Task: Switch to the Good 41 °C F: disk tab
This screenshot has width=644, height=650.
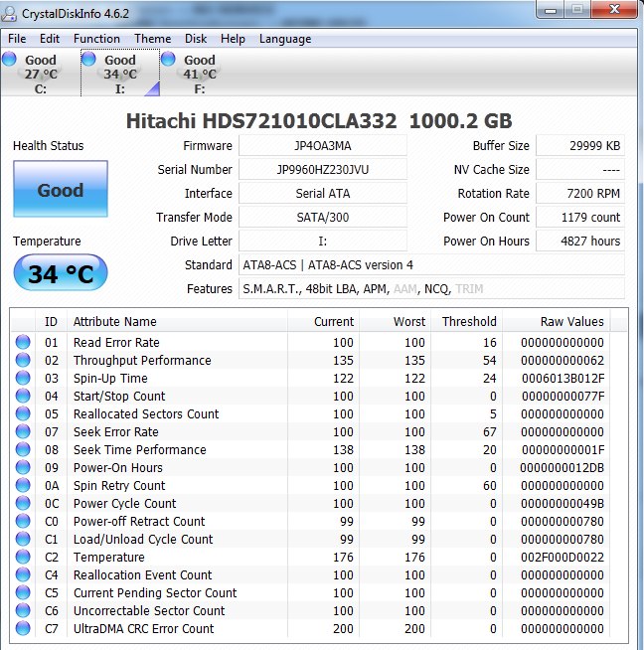Action: tap(200, 73)
